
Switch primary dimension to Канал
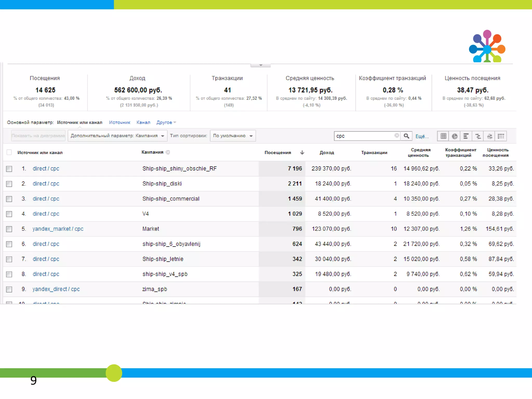[x=143, y=122]
